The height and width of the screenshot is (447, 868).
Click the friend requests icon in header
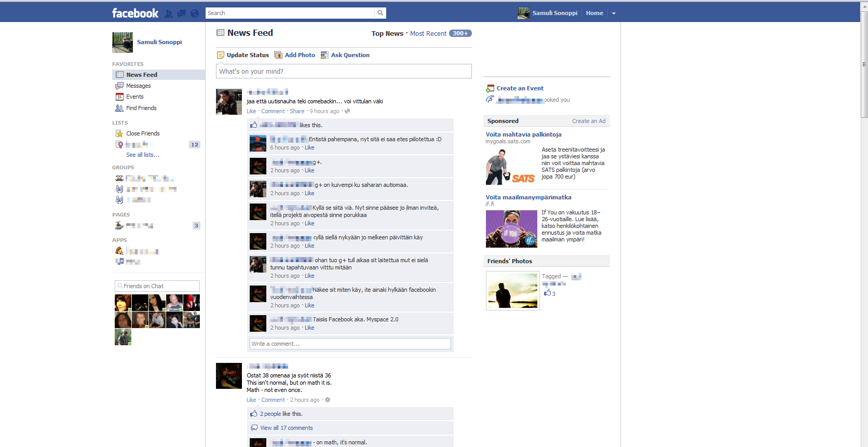tap(169, 13)
